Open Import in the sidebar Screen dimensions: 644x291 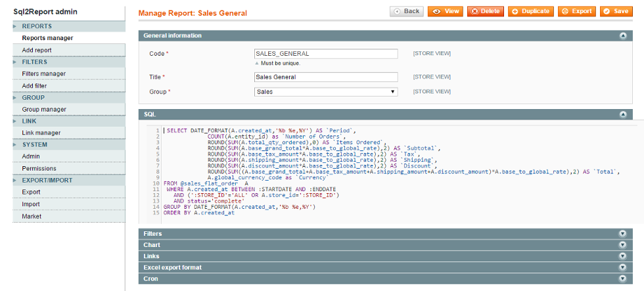pos(32,204)
